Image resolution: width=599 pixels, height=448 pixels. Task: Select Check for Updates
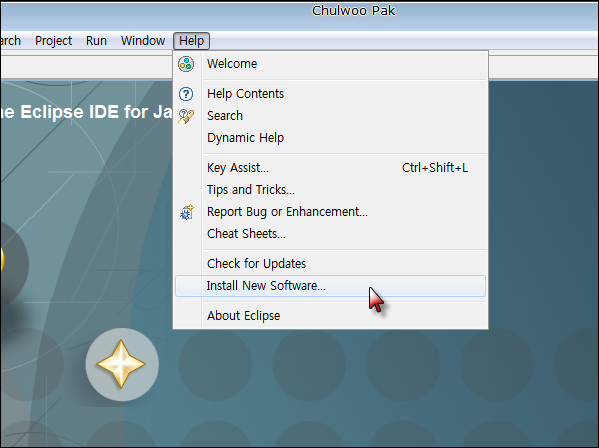[x=330, y=264]
